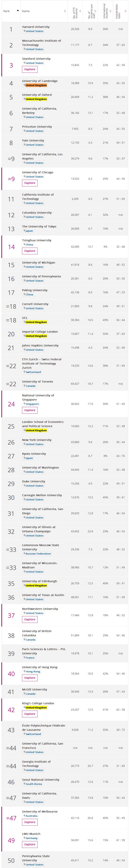Click Australia location under University of Melbourne
130x868 pixels.
31,816
